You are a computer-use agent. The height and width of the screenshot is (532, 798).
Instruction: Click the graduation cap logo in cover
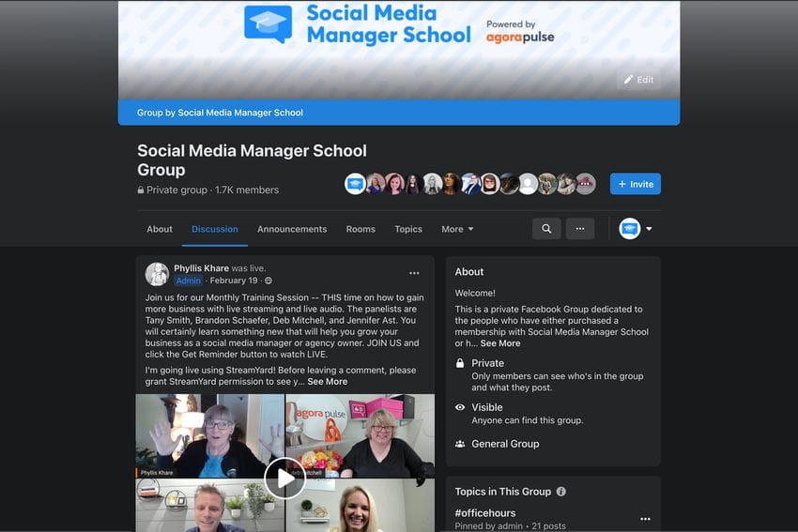point(269,23)
